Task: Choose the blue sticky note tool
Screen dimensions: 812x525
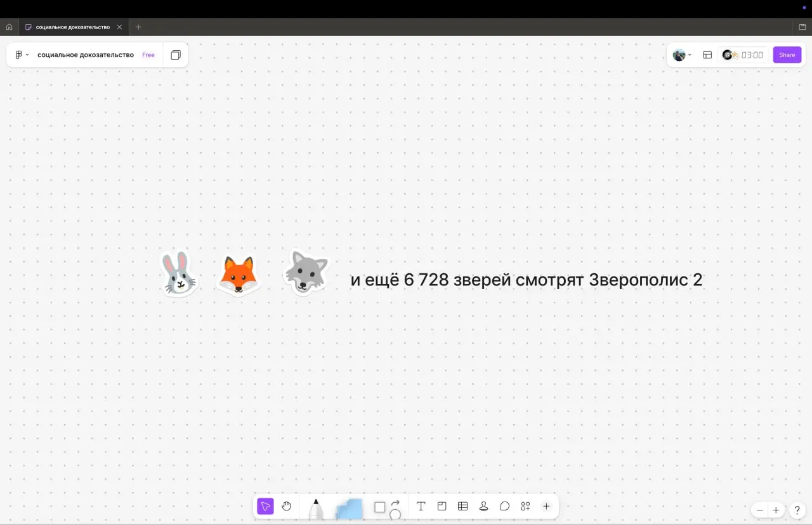Action: [x=349, y=509]
